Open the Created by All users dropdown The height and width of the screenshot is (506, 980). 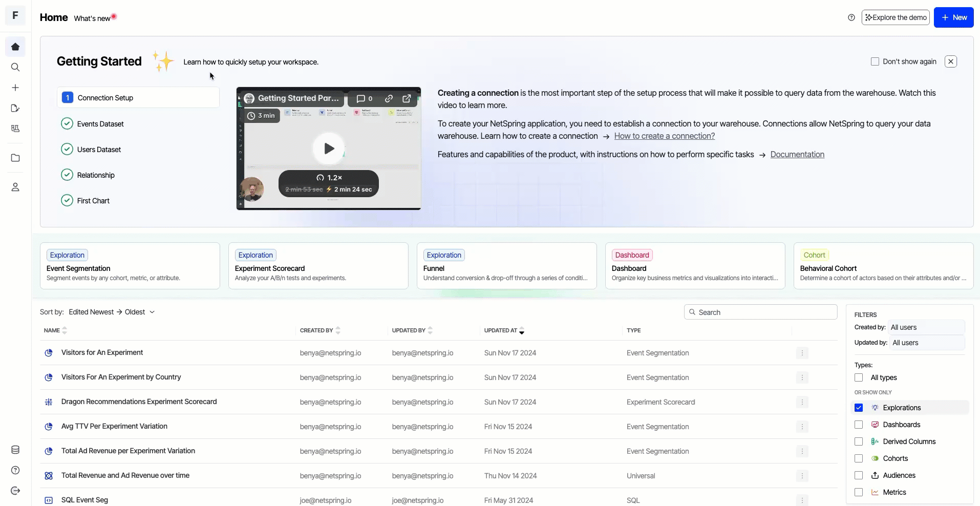(x=926, y=327)
